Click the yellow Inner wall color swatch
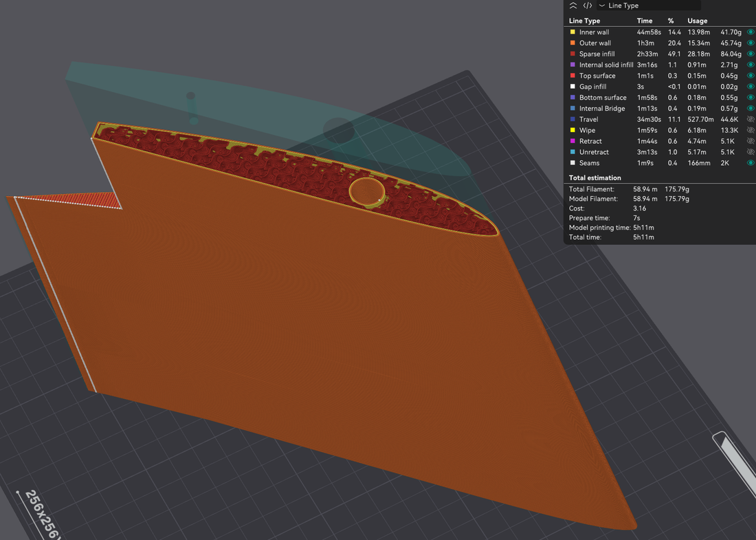This screenshot has width=756, height=540. (x=572, y=32)
